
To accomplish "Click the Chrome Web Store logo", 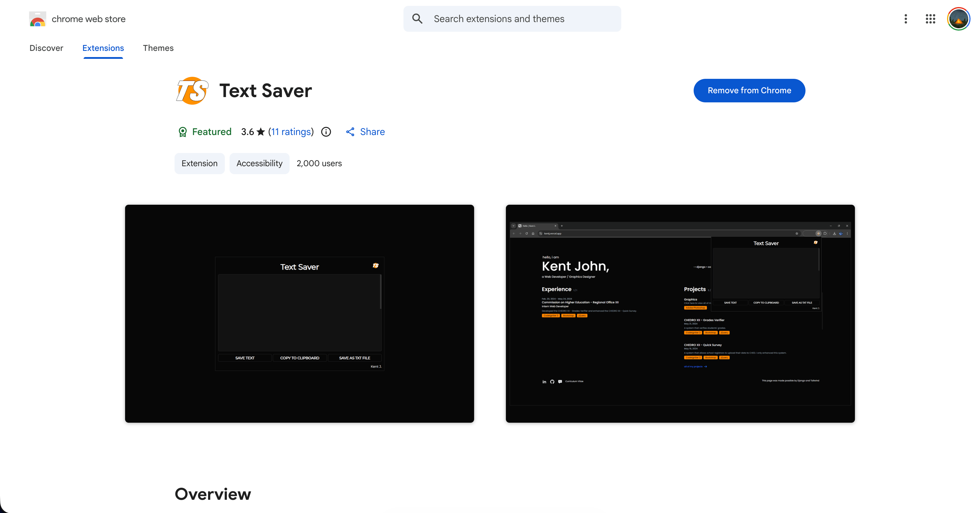I will [37, 19].
